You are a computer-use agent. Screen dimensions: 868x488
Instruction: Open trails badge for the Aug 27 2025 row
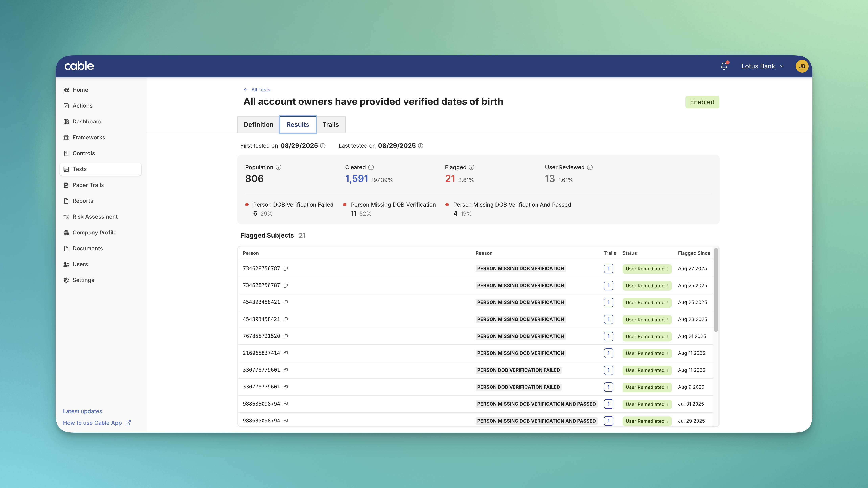pos(608,269)
